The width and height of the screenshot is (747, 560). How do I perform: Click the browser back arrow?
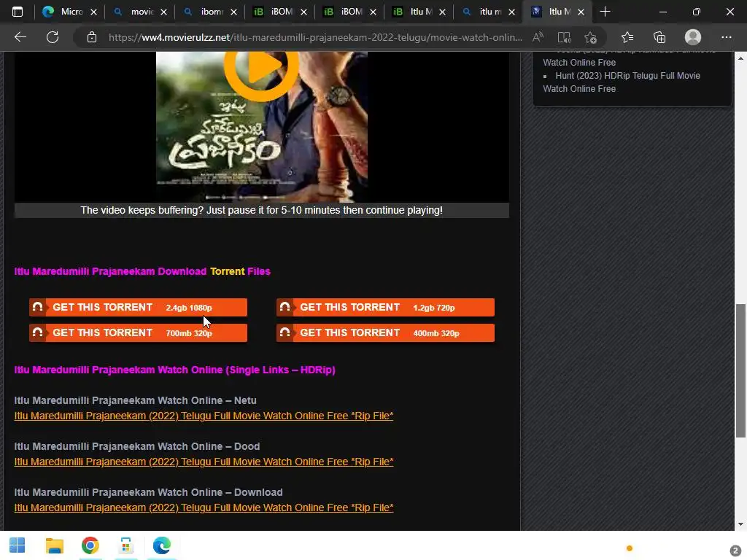coord(20,37)
